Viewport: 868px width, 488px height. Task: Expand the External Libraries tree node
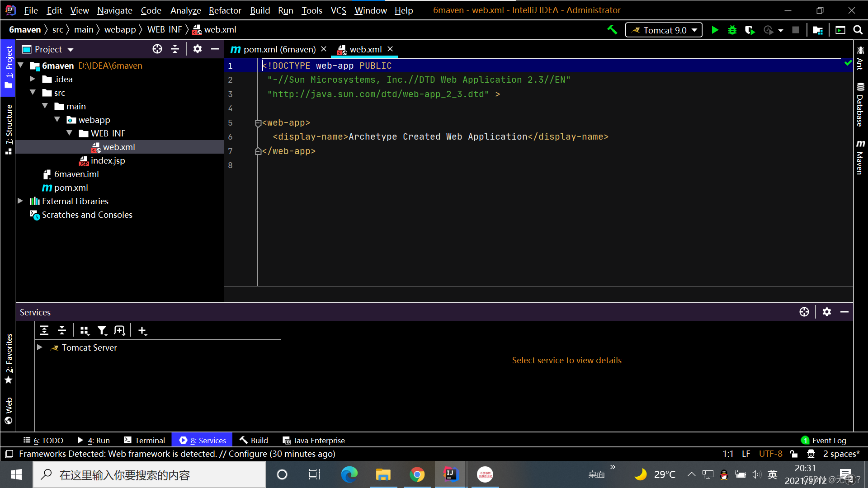click(20, 201)
